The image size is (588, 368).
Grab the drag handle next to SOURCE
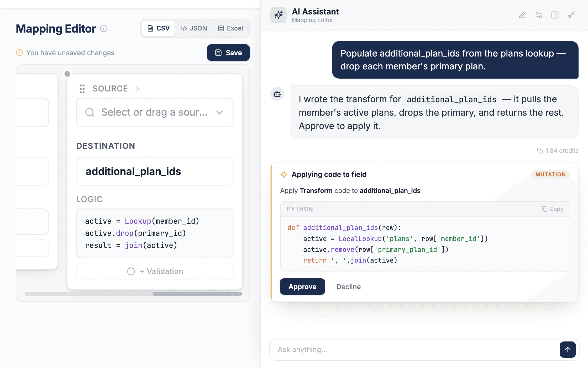coord(82,89)
